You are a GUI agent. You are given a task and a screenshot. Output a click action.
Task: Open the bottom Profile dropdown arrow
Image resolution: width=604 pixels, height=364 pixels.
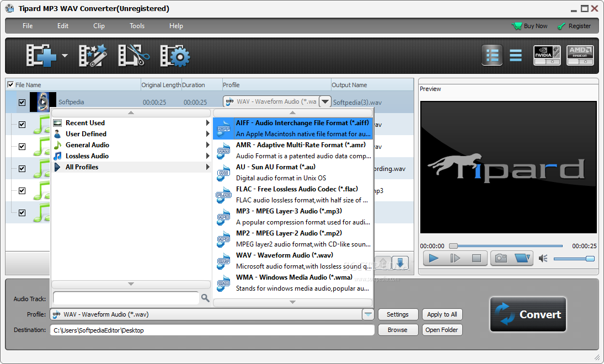[368, 314]
